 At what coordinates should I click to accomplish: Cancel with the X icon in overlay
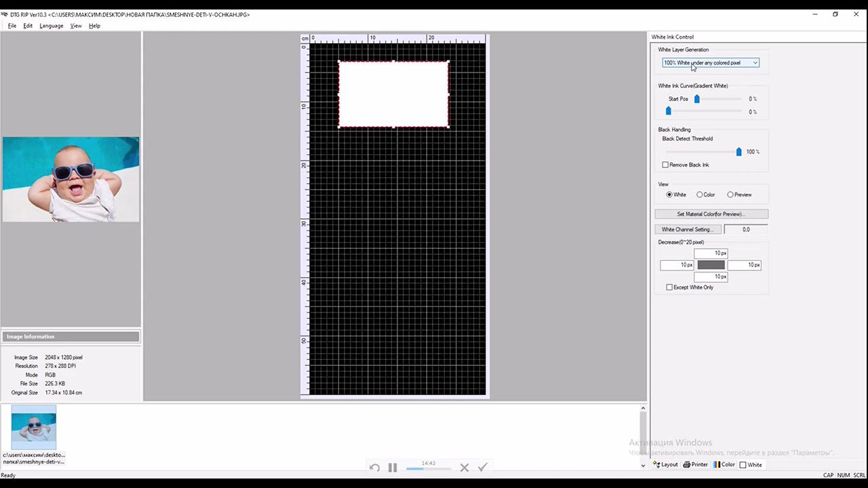[x=465, y=468]
